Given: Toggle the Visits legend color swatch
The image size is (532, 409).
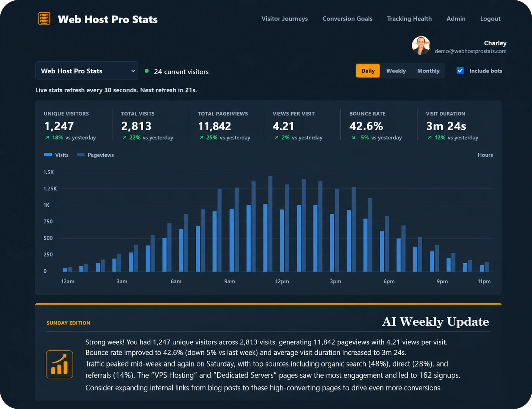Looking at the screenshot, I should 48,155.
